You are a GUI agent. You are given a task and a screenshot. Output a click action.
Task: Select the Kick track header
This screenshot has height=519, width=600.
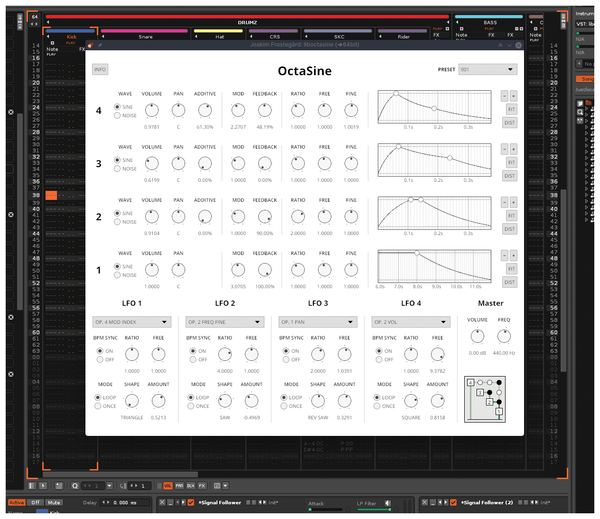[72, 37]
